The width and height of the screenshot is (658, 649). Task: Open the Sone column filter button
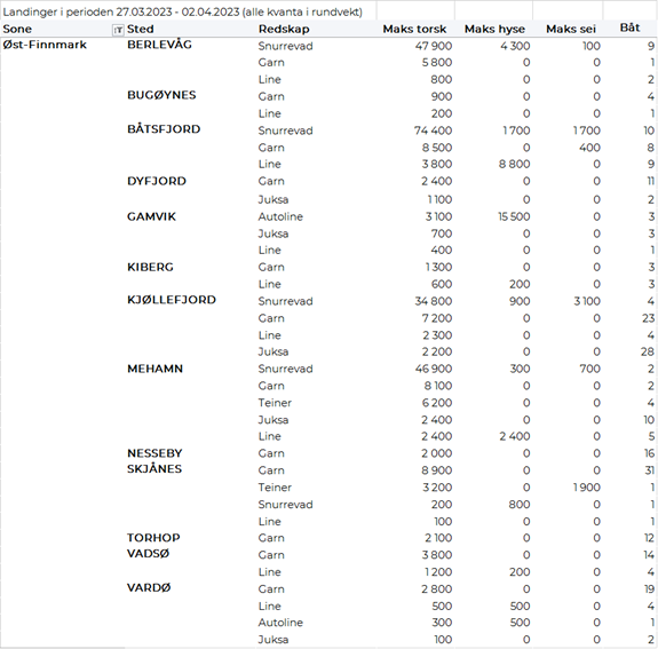click(x=118, y=30)
